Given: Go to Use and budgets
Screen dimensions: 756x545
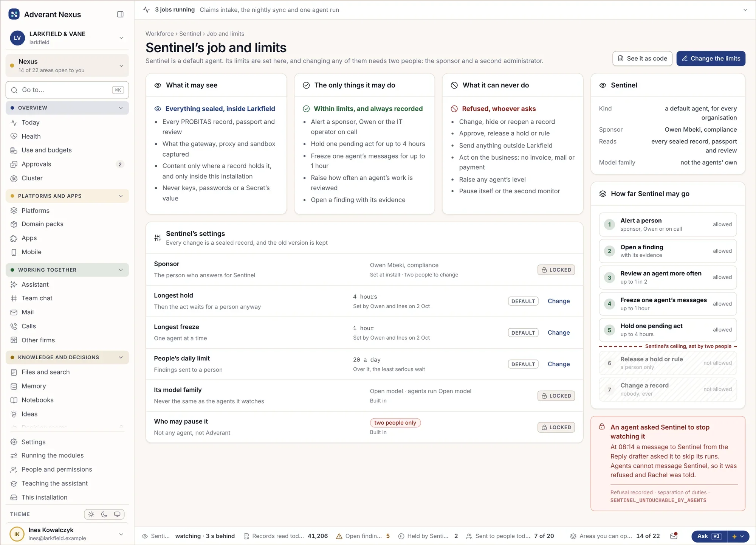Looking at the screenshot, I should [x=67, y=150].
